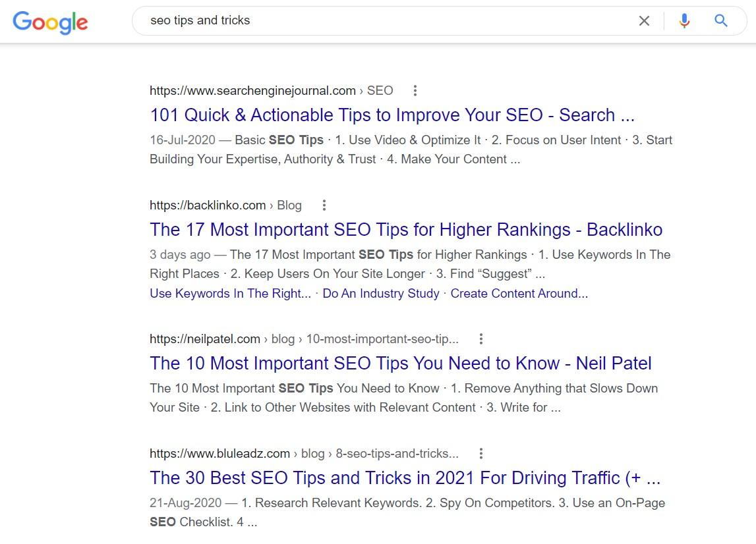Open the three-dot menu for searchenginejournal.com result
The image size is (756, 544).
[x=415, y=91]
